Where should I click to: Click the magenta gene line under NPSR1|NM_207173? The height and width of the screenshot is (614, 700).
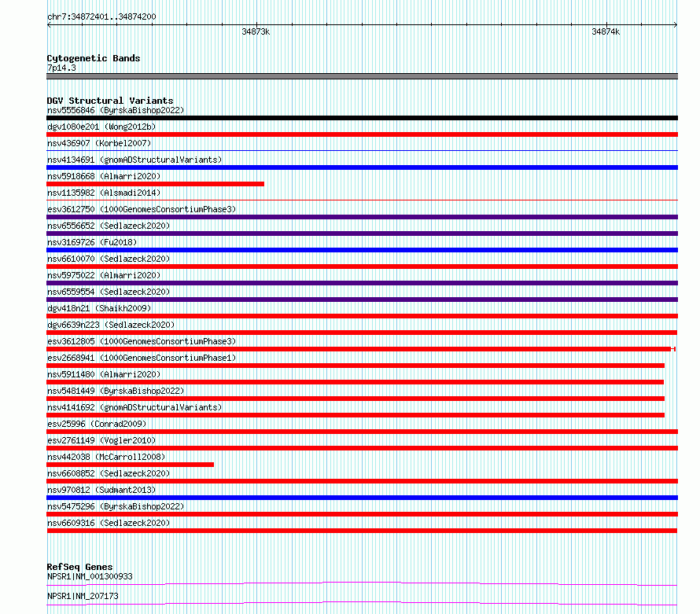pyautogui.click(x=362, y=603)
